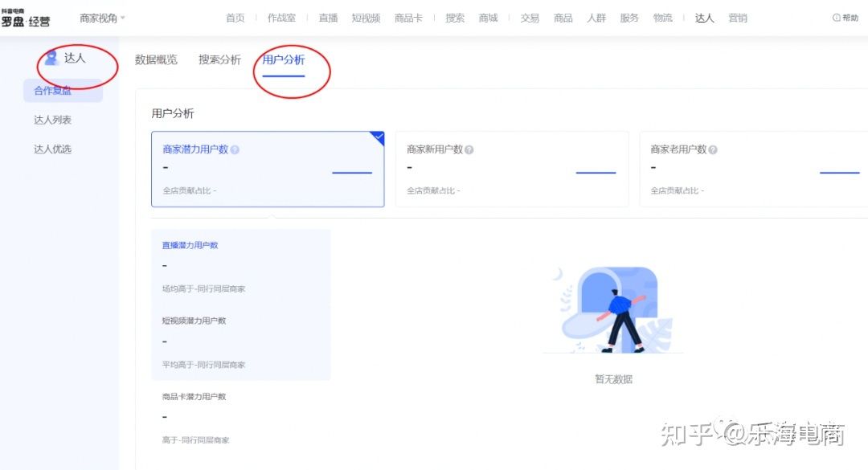Switch to the 搜索分析 tab

pos(219,59)
